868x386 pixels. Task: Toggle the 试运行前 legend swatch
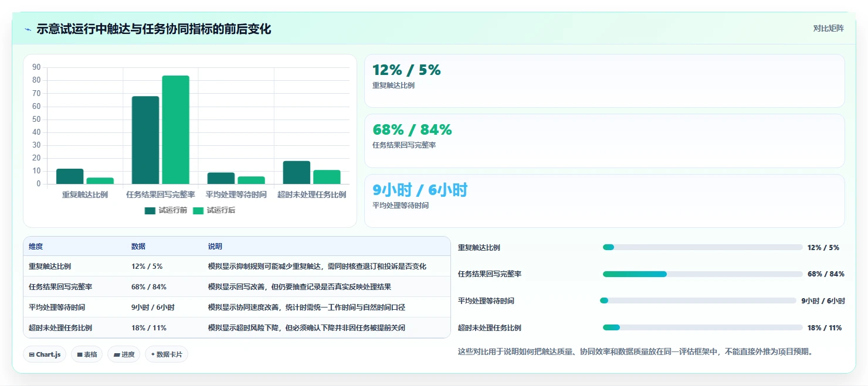click(150, 211)
